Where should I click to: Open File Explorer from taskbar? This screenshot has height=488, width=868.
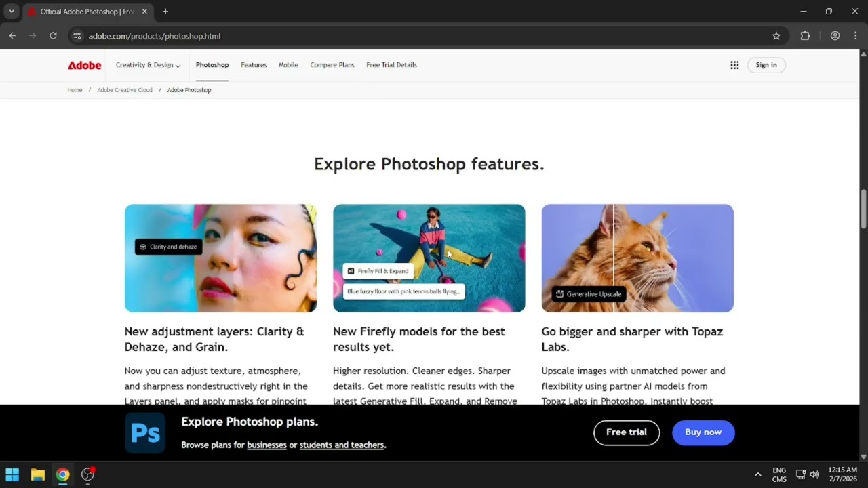[x=37, y=474]
